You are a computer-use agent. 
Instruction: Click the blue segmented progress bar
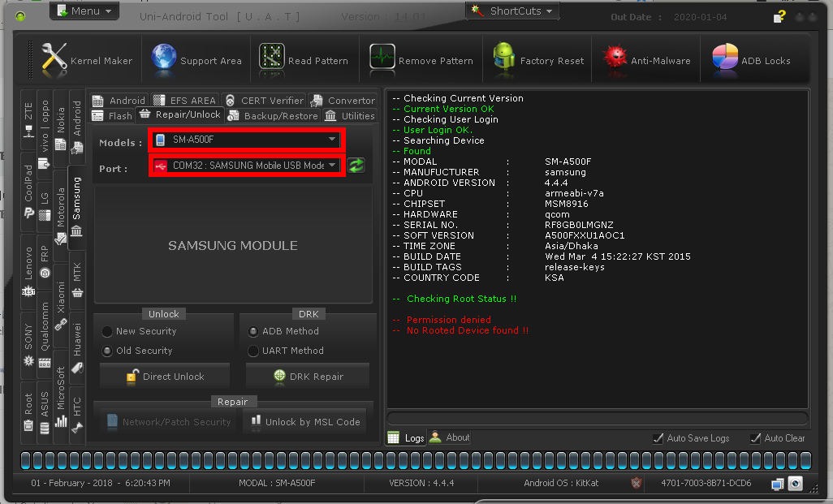click(416, 460)
